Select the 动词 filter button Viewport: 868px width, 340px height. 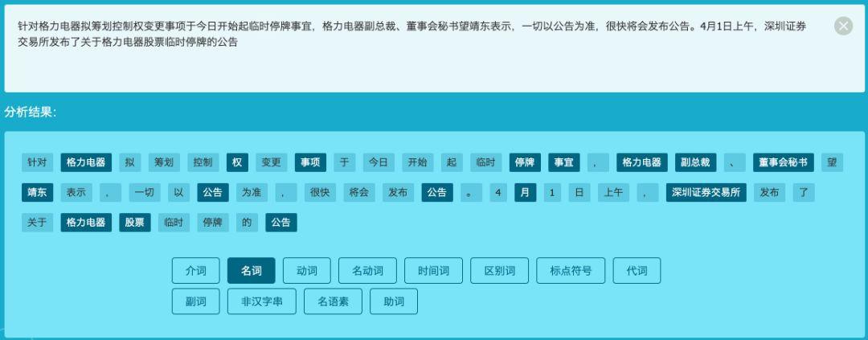[307, 271]
